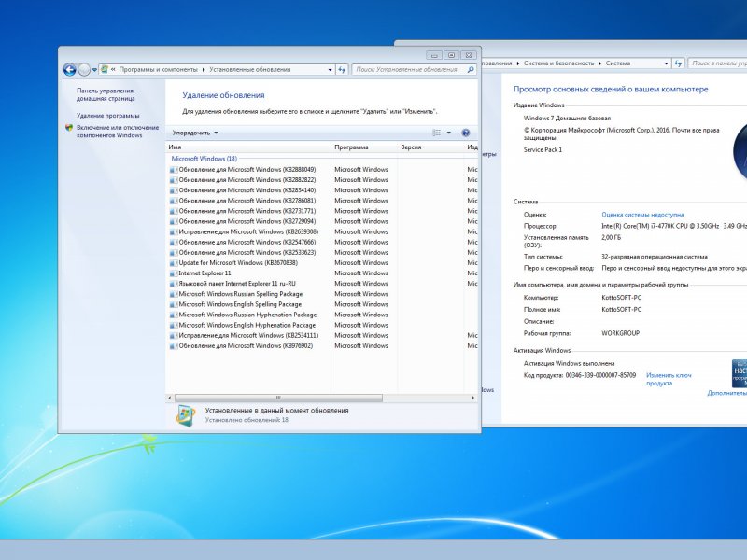Open the Упорядочить dropdown menu
Screen dimensions: 747x560
[195, 133]
